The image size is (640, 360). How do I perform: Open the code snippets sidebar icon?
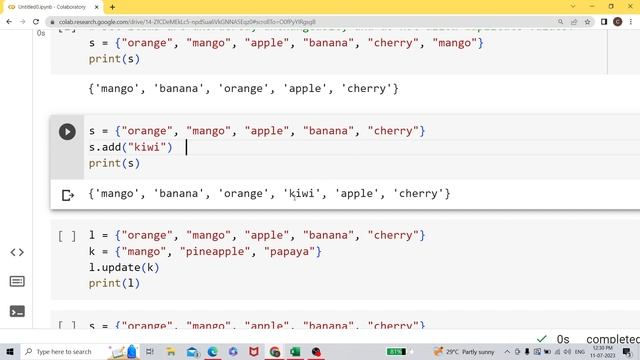pyautogui.click(x=17, y=252)
